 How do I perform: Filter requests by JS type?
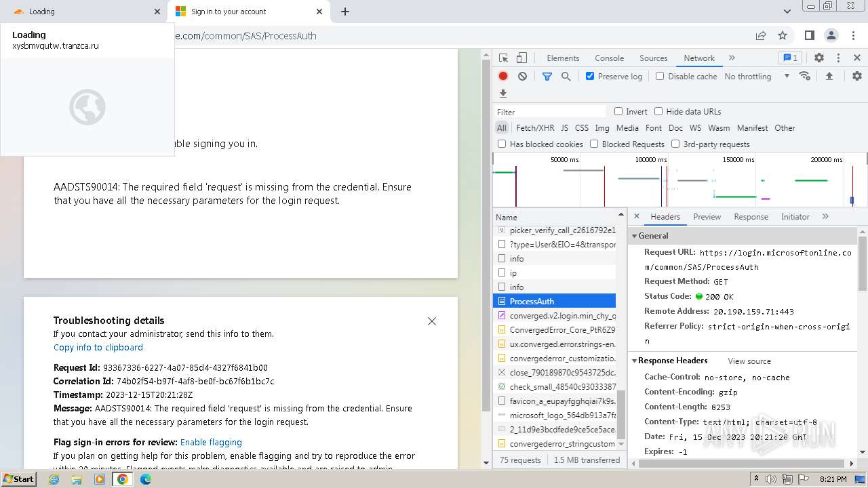coord(564,128)
